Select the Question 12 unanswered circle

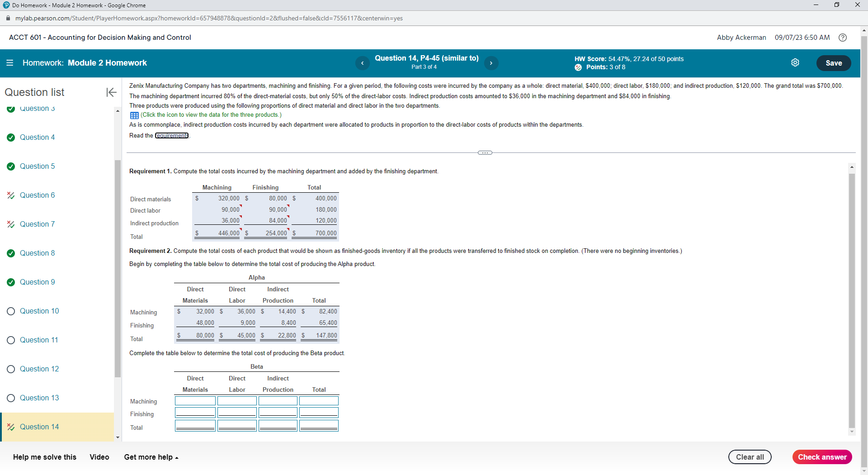coord(11,369)
